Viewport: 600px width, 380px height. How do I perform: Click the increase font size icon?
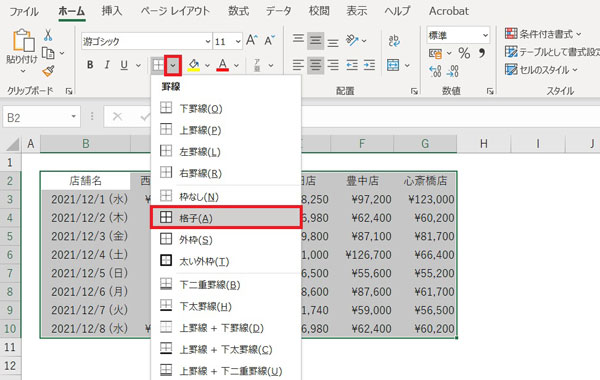click(x=251, y=40)
